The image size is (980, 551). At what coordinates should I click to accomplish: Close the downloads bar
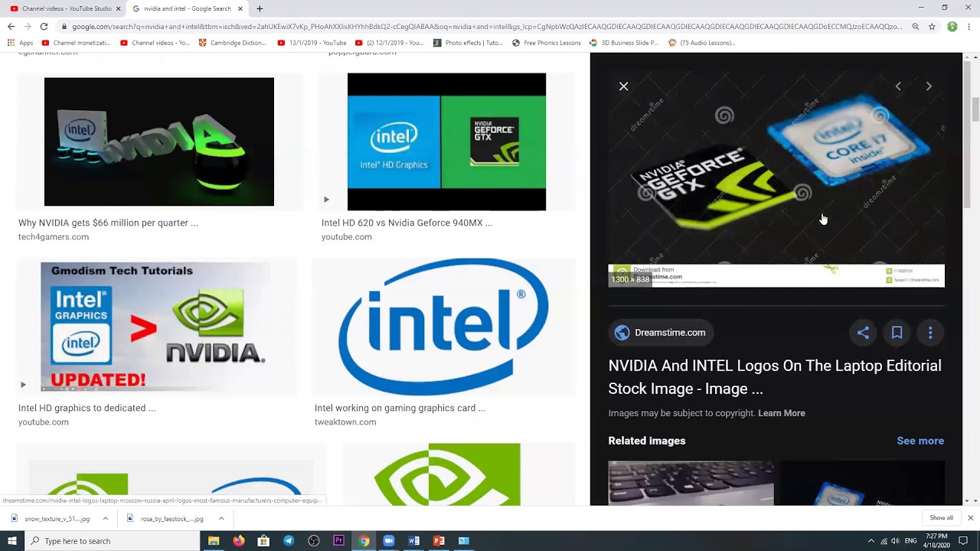[970, 518]
